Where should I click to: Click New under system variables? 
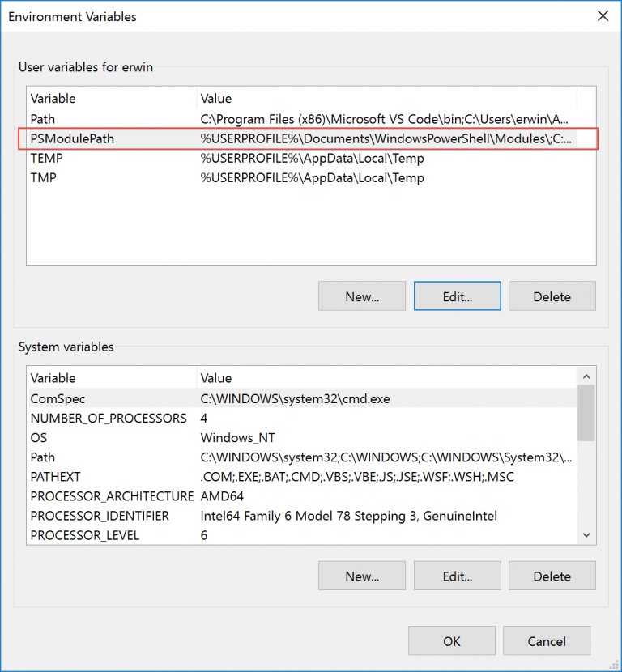(x=361, y=576)
